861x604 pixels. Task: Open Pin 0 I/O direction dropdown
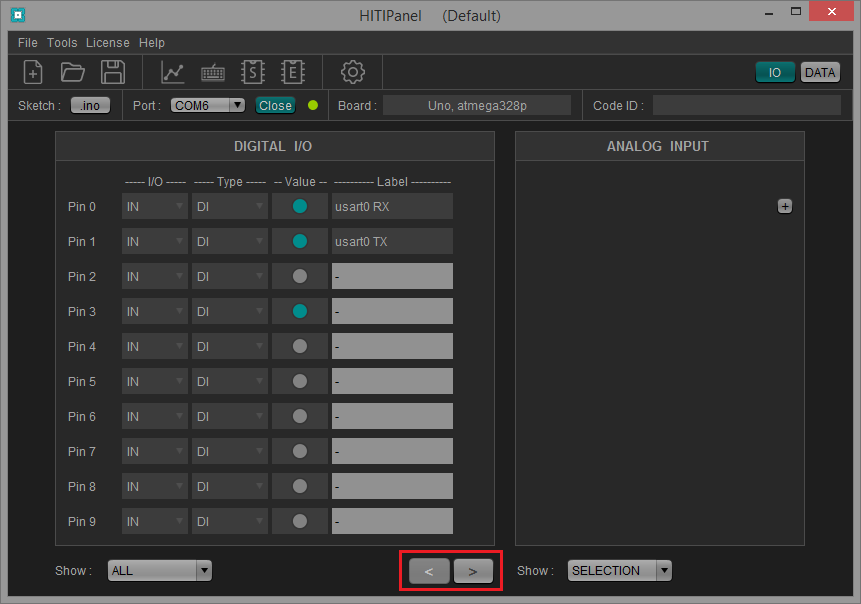(154, 206)
